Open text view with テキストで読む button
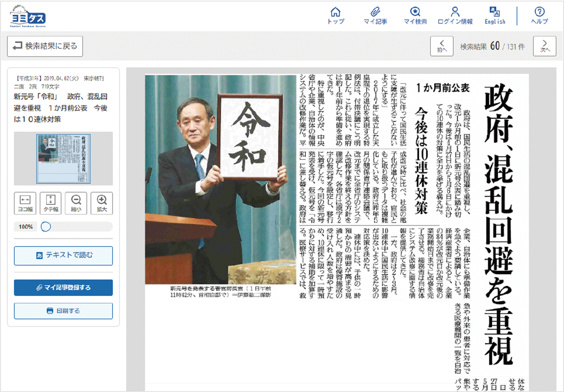The width and height of the screenshot is (564, 392). point(63,255)
